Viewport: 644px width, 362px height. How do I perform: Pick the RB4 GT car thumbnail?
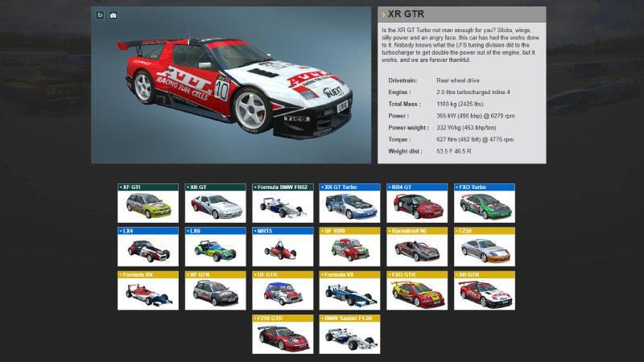[417, 204]
